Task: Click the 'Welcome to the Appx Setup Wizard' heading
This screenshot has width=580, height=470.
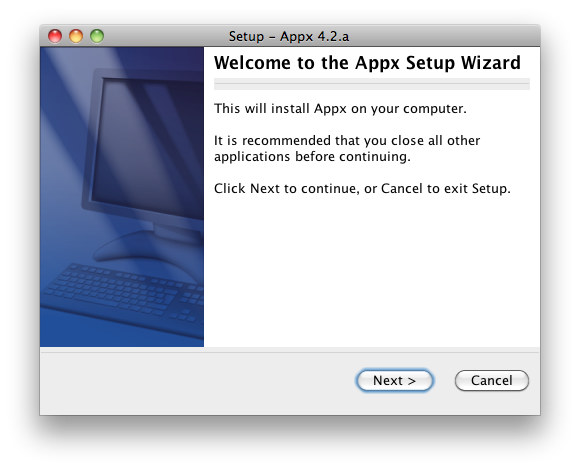Action: tap(367, 62)
